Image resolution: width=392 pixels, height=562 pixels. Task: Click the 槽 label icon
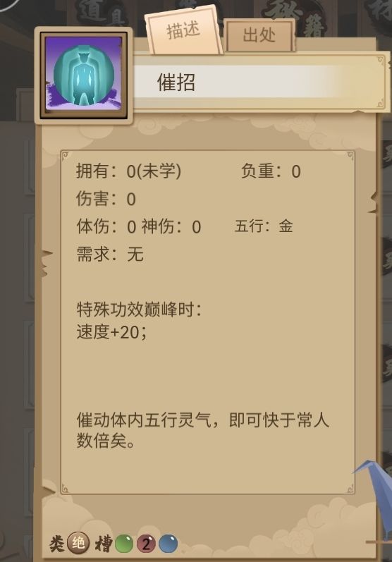point(104,544)
